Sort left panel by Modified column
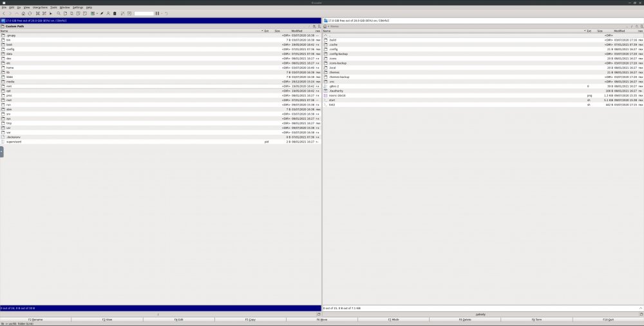The height and width of the screenshot is (326, 644). 298,31
